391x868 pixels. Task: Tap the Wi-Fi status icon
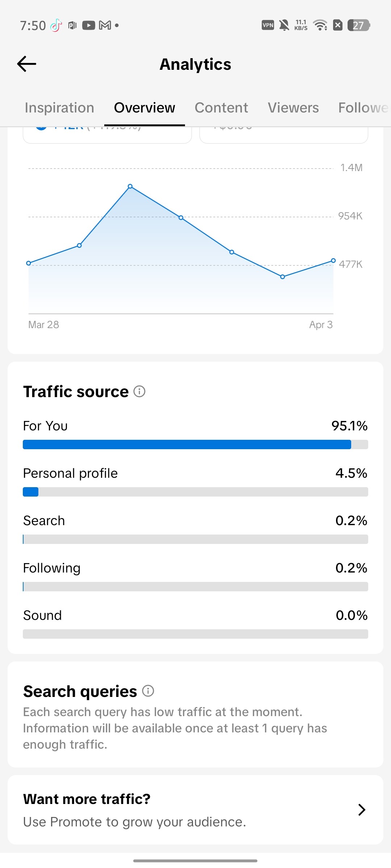tap(320, 25)
